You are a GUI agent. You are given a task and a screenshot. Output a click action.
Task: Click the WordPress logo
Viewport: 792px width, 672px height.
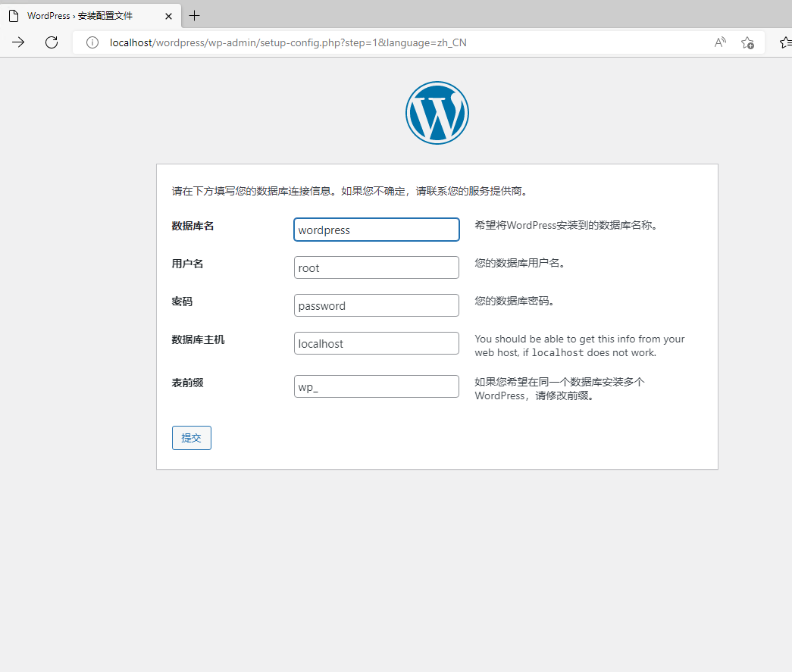437,113
